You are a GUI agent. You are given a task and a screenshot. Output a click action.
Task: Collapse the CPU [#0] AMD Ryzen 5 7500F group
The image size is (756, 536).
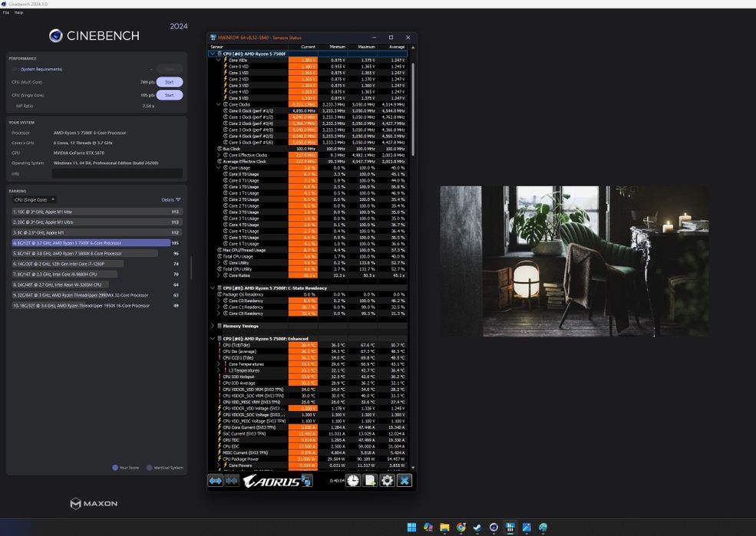[212, 54]
